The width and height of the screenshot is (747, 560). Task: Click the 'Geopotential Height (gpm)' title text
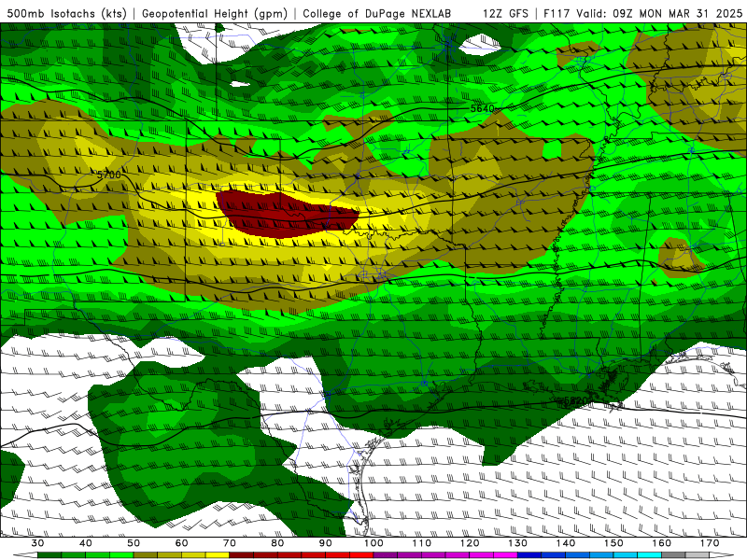[215, 13]
